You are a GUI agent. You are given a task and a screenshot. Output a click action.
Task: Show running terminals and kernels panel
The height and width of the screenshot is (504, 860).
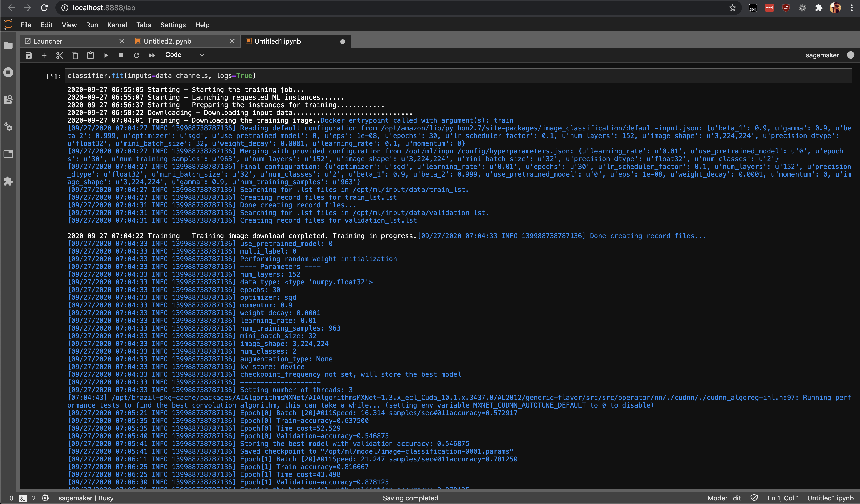click(x=8, y=72)
